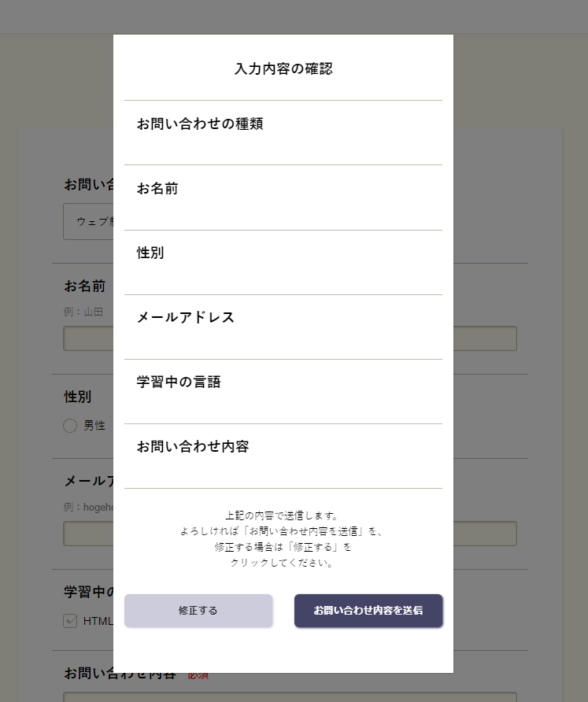Click the 例:山田 hint text in form
This screenshot has height=702, width=588.
click(83, 312)
